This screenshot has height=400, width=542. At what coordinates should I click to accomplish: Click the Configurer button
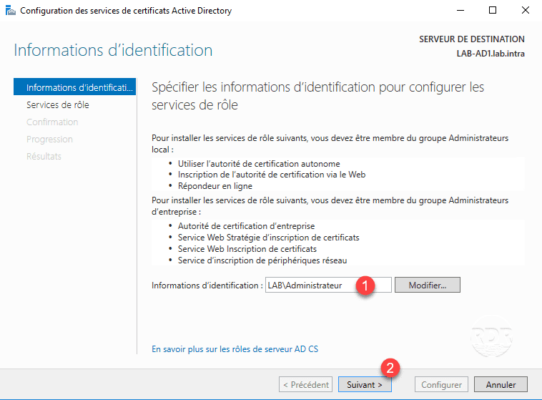[441, 384]
